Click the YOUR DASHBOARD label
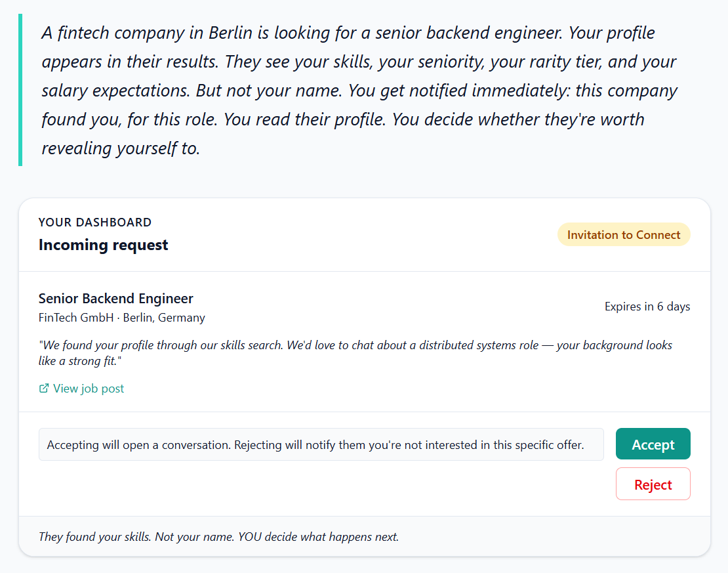The width and height of the screenshot is (728, 573). coord(94,223)
